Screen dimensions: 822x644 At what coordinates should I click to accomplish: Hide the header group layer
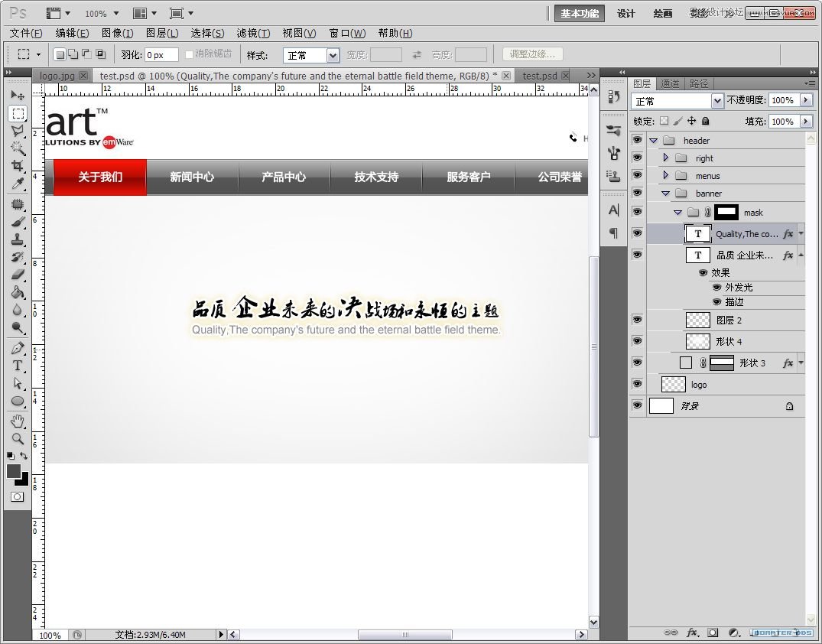(637, 140)
